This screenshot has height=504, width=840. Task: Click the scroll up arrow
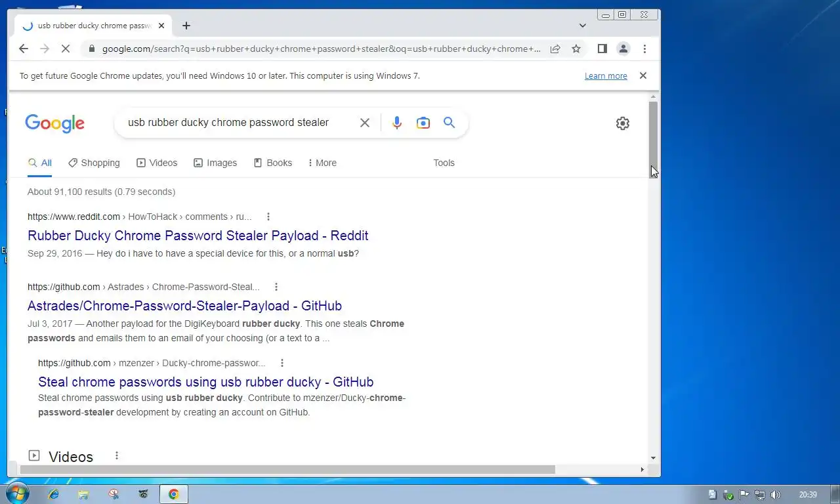click(653, 97)
